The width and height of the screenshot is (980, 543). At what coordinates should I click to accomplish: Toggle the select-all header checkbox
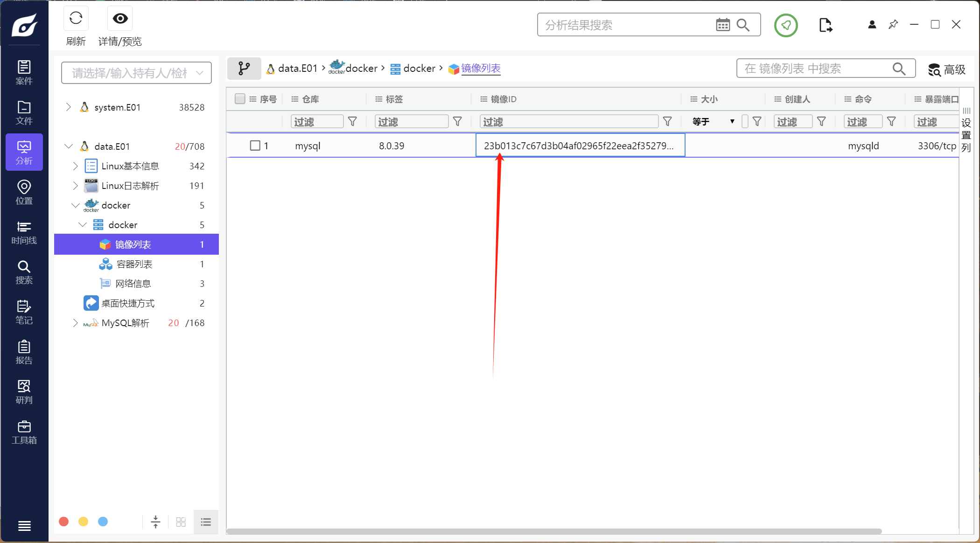pyautogui.click(x=240, y=99)
